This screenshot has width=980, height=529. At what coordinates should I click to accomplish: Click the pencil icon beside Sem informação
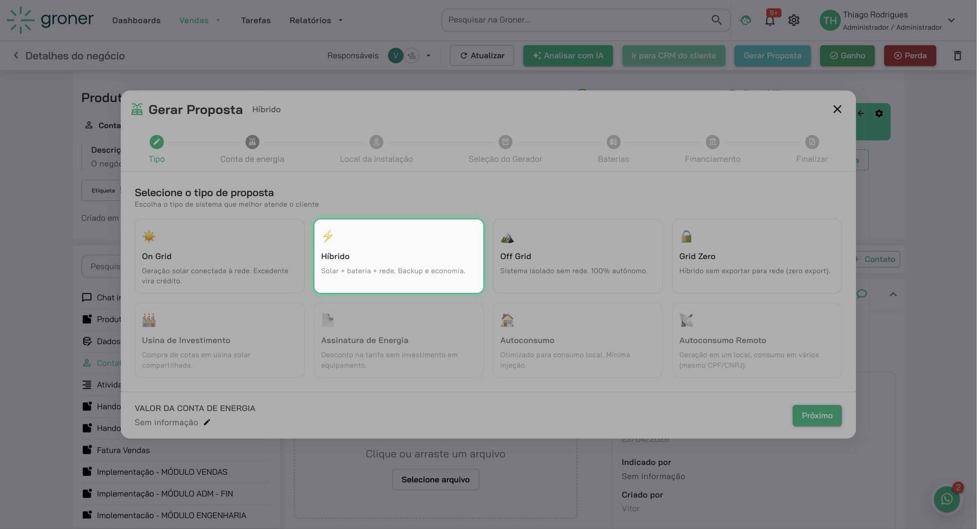coord(207,423)
